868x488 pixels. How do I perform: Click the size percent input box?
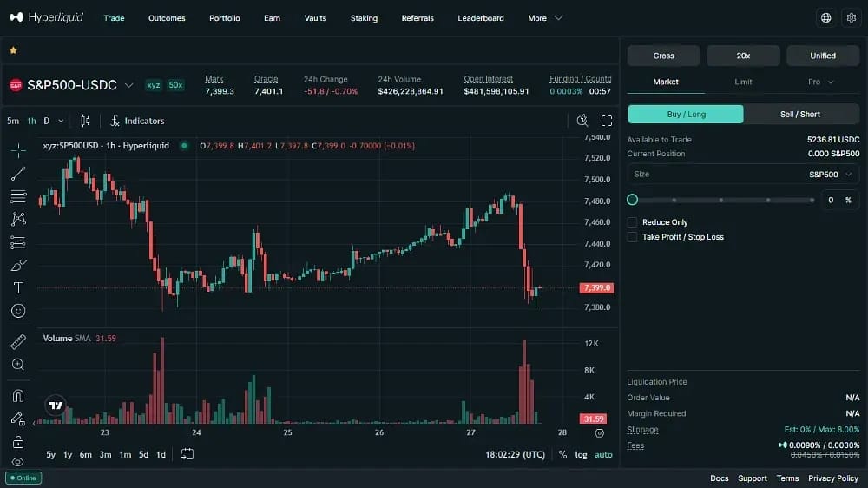click(839, 200)
